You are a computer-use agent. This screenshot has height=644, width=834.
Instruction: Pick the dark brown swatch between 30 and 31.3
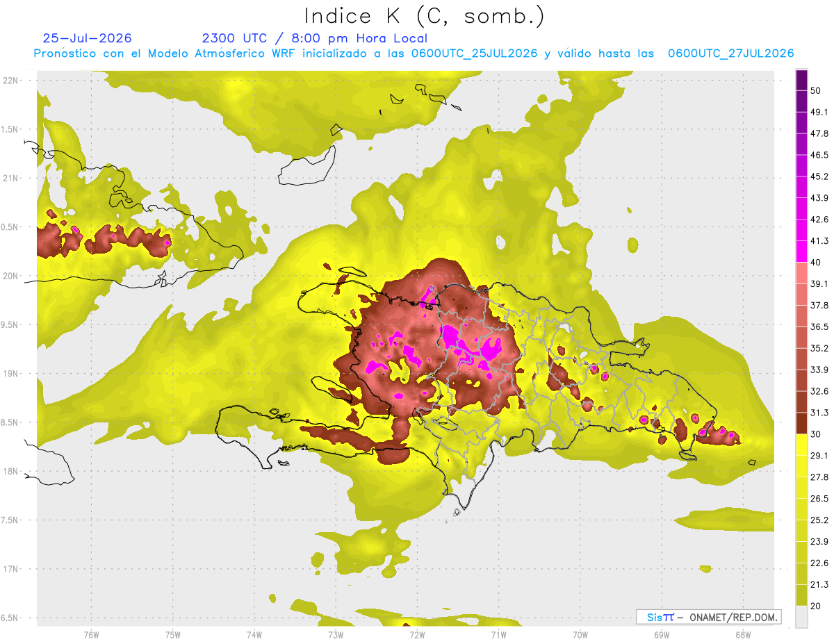point(802,423)
